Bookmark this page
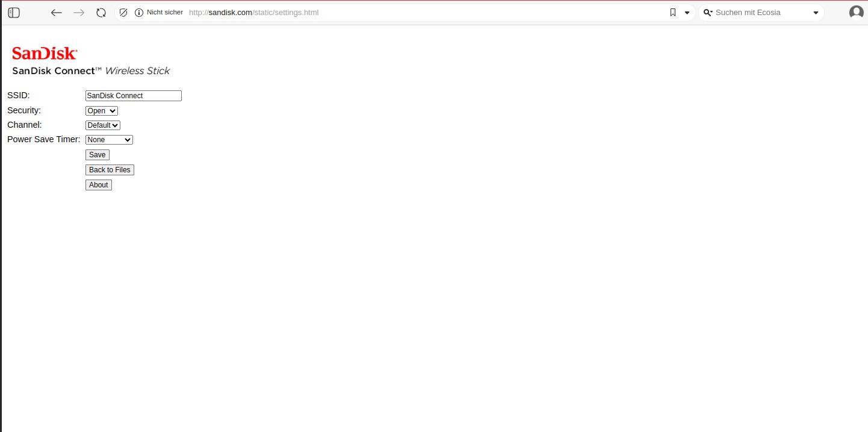 [673, 13]
